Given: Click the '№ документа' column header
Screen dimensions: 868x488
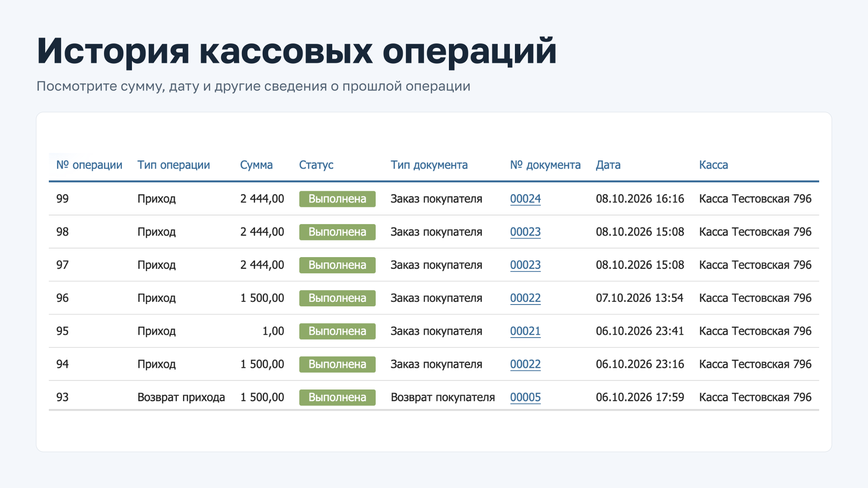Looking at the screenshot, I should [x=545, y=165].
